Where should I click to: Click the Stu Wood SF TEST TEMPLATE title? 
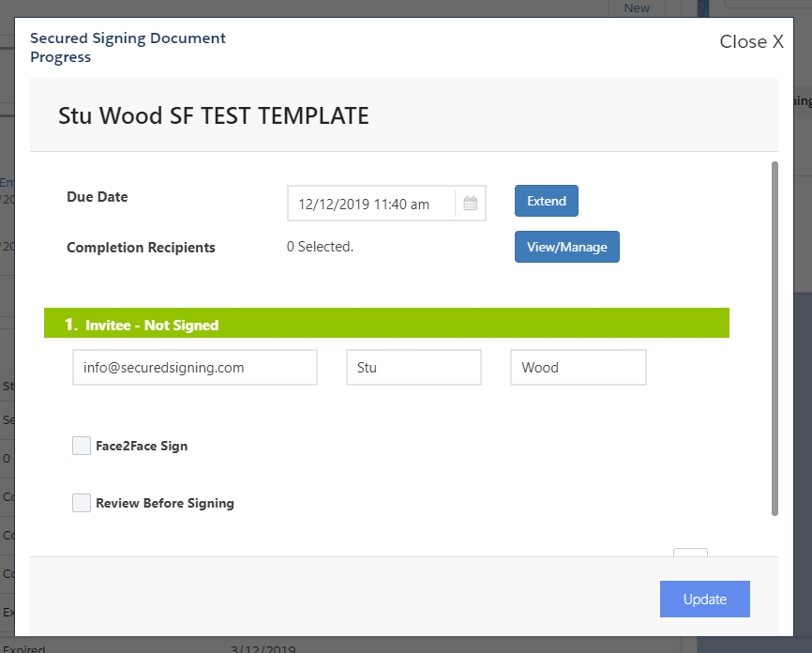point(214,115)
